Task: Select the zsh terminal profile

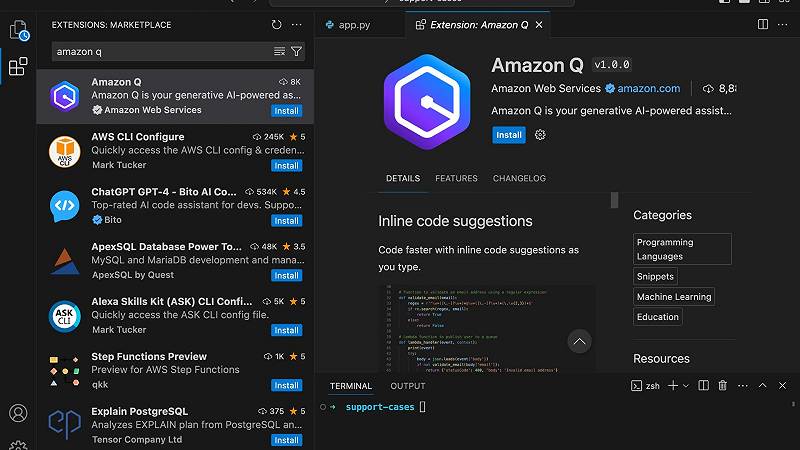Action: pos(645,386)
